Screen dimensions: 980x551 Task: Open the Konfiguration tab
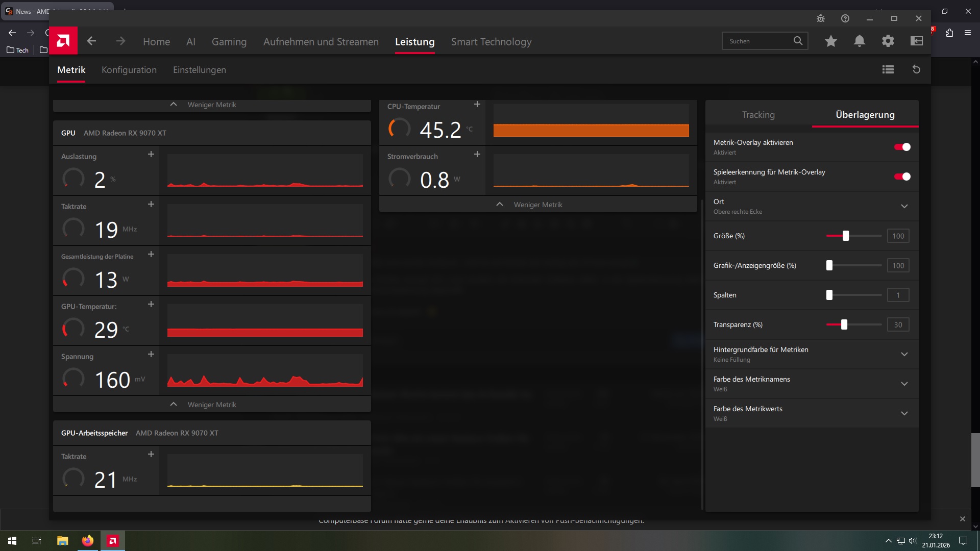[x=129, y=70]
